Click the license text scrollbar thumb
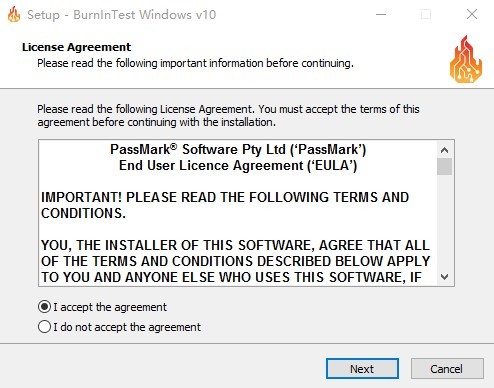Screen dimensions: 494x388 pos(444,166)
